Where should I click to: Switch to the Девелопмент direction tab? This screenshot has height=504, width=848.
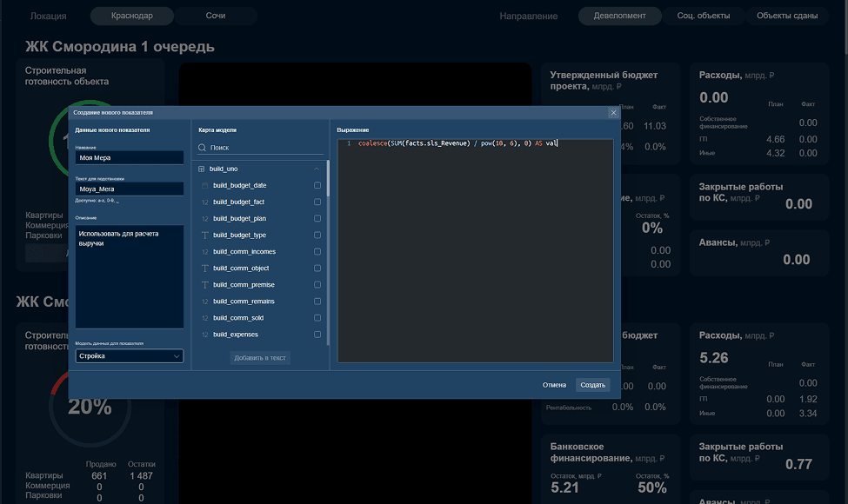click(620, 16)
